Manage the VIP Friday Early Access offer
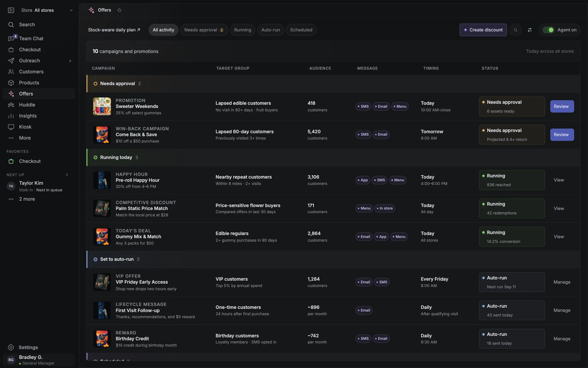The height and width of the screenshot is (368, 588). tap(562, 282)
